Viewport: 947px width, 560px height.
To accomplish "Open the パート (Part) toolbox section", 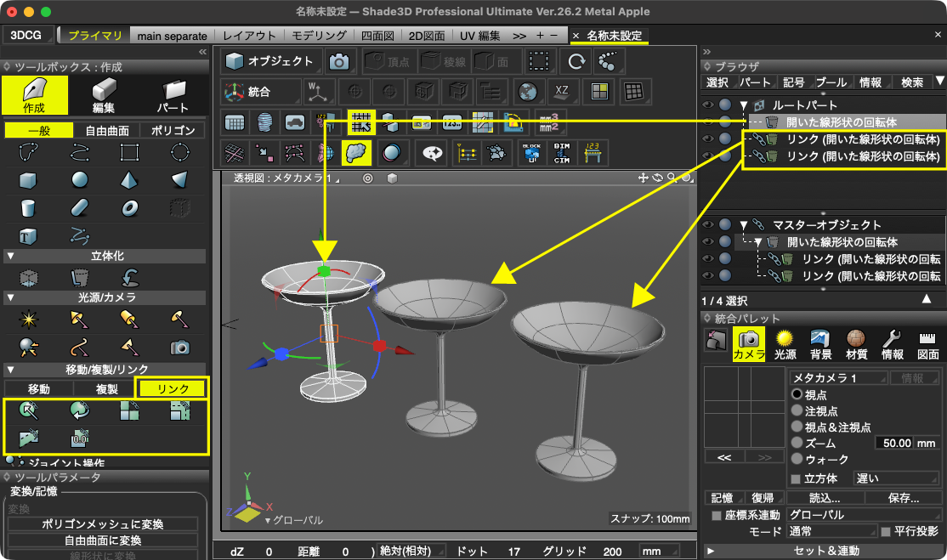I will [x=173, y=95].
